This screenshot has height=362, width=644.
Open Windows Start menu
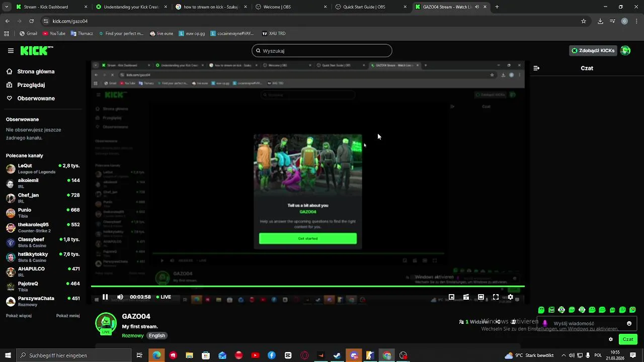tap(8, 355)
